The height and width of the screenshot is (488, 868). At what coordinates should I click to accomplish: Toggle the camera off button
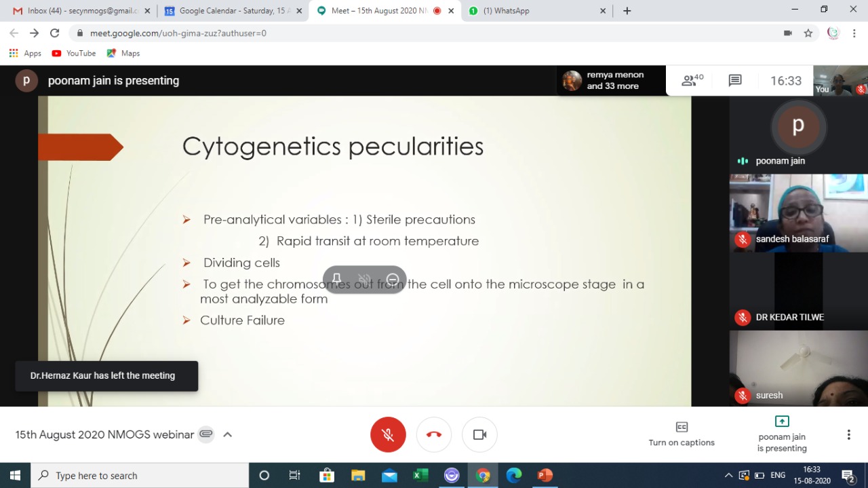point(479,434)
